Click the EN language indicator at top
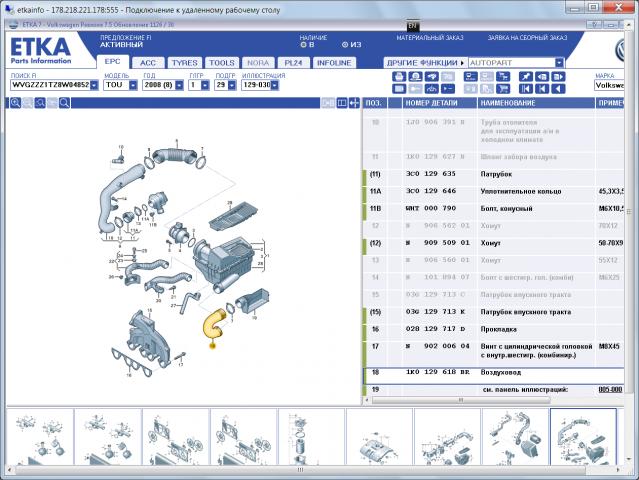This screenshot has height=480, width=639. 413,26
